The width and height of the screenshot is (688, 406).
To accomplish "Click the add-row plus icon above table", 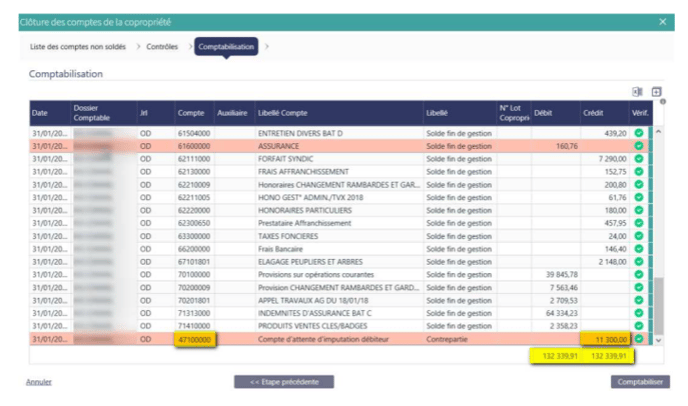I will [x=656, y=92].
